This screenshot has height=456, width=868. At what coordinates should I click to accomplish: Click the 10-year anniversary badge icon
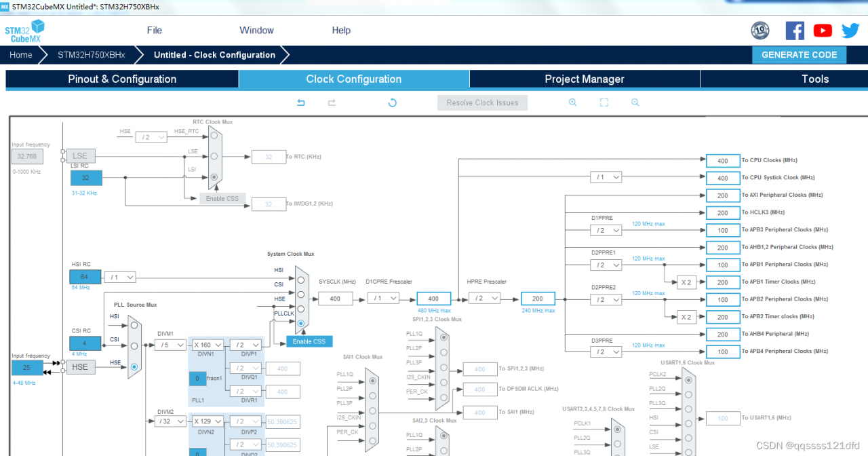[760, 31]
